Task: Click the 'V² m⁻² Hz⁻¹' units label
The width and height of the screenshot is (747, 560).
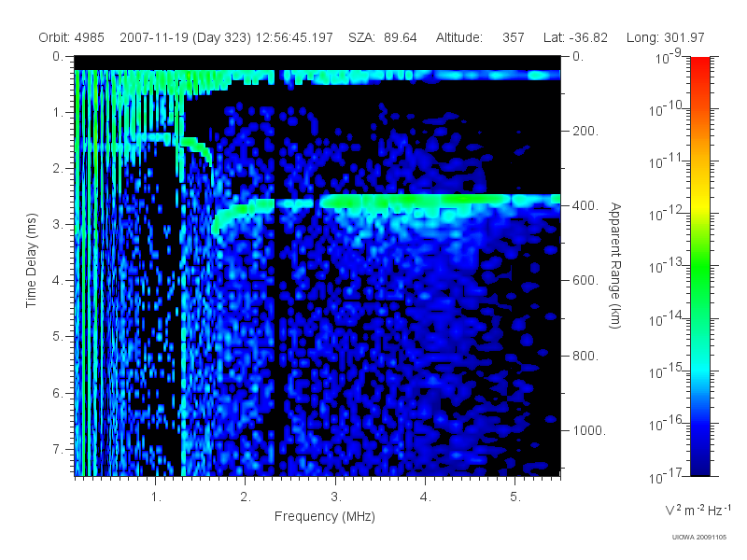Action: [x=698, y=510]
